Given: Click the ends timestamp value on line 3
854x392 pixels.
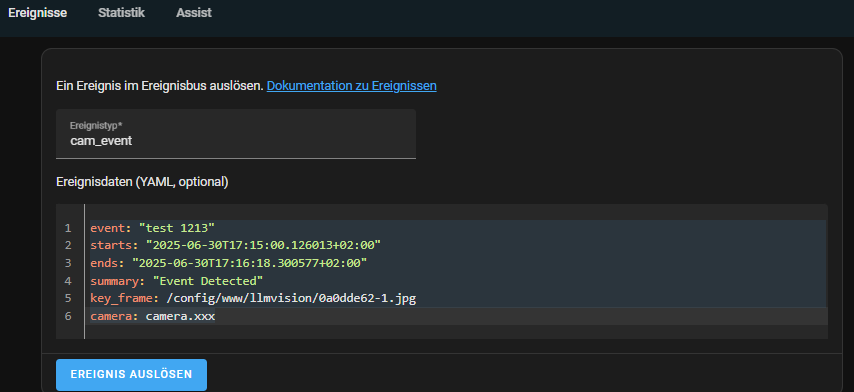Looking at the screenshot, I should [249, 263].
